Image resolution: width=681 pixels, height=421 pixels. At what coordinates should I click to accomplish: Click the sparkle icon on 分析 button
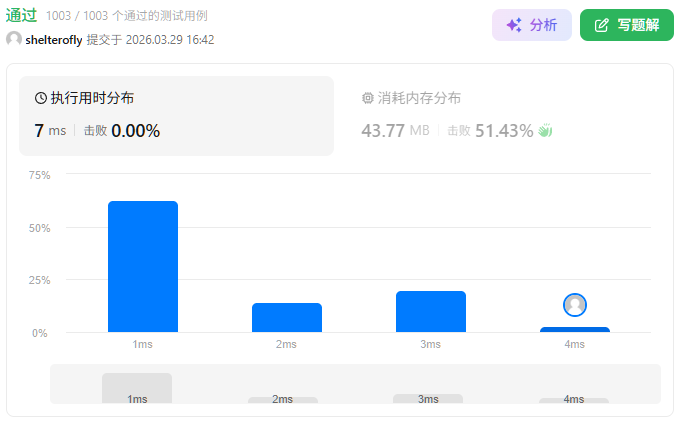[x=514, y=25]
